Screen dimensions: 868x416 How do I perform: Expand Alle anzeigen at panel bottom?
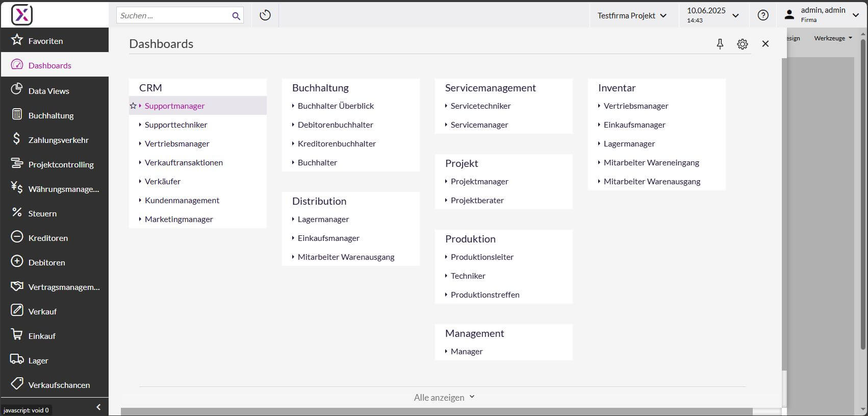(444, 397)
